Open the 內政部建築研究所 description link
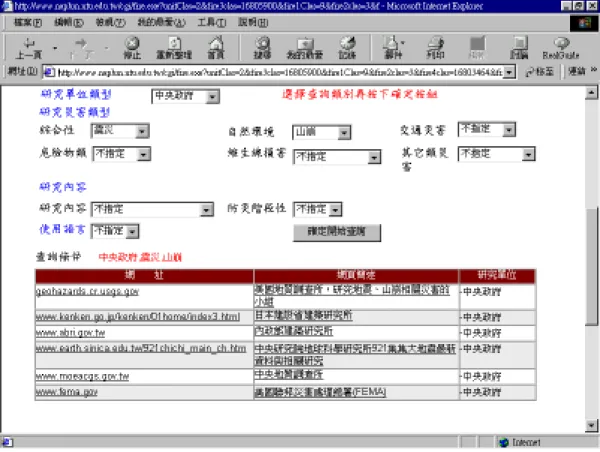The image size is (600, 452). (x=294, y=331)
